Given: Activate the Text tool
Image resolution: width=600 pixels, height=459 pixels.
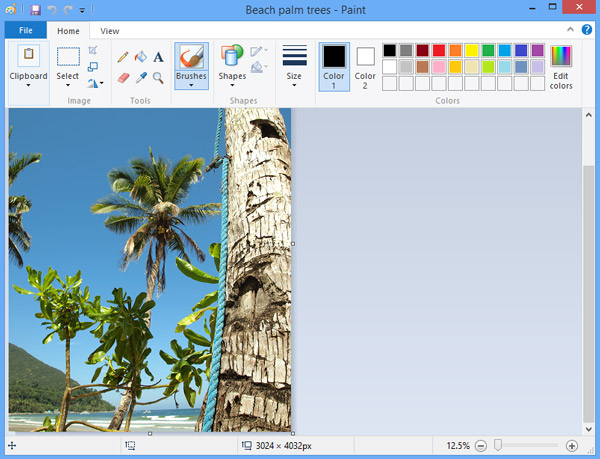Looking at the screenshot, I should pos(158,57).
